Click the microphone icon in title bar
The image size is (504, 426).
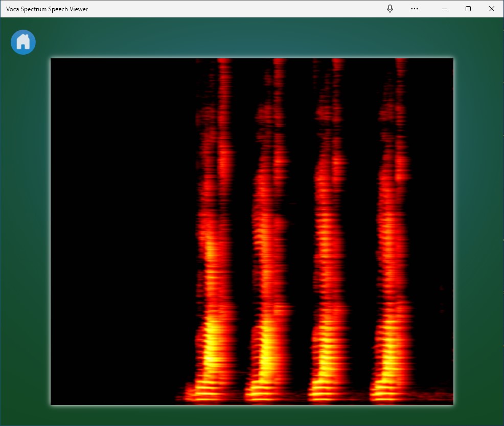390,9
